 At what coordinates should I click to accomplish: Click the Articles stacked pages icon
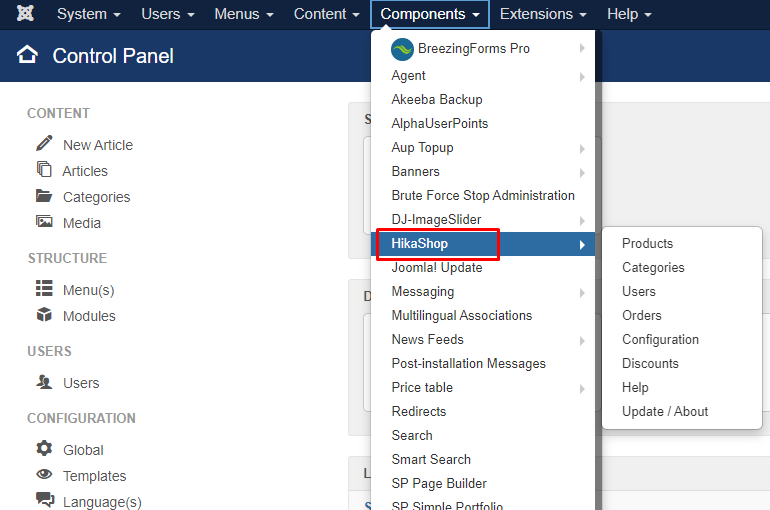click(x=44, y=169)
